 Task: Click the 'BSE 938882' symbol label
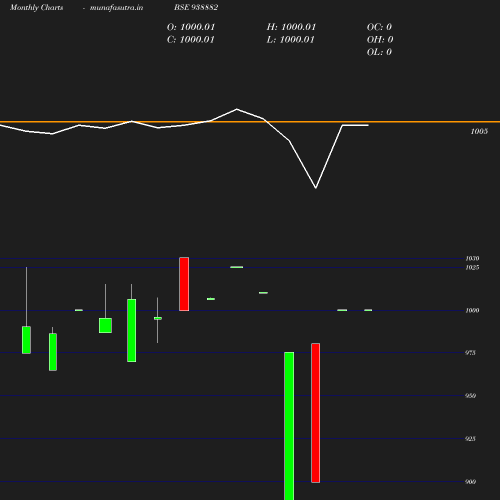196,7
